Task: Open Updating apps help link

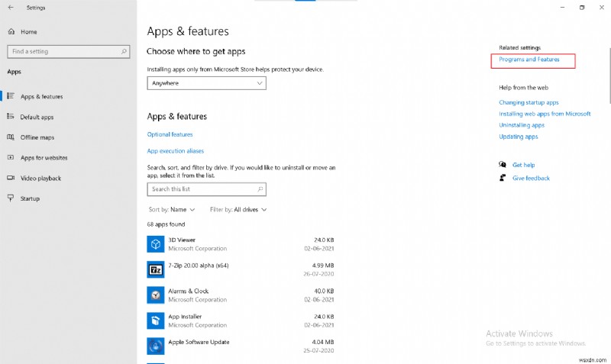Action: pyautogui.click(x=519, y=137)
